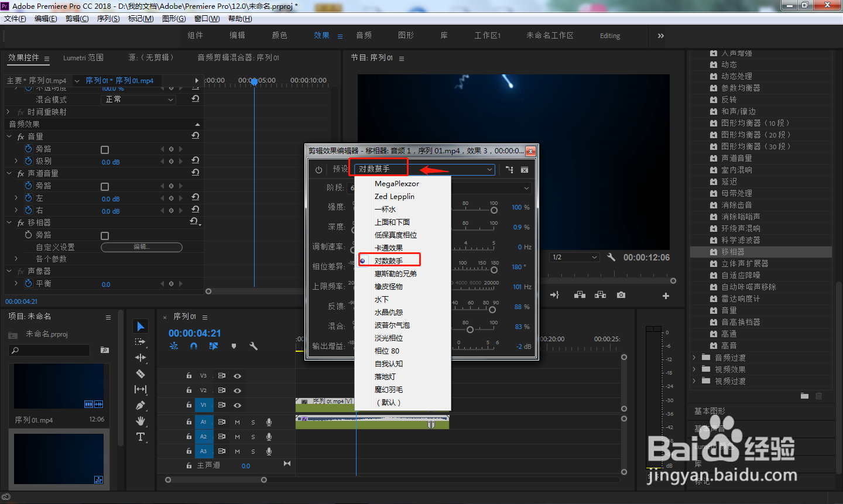Toggle effect power button in clip editor
This screenshot has height=504, width=843.
tap(318, 170)
